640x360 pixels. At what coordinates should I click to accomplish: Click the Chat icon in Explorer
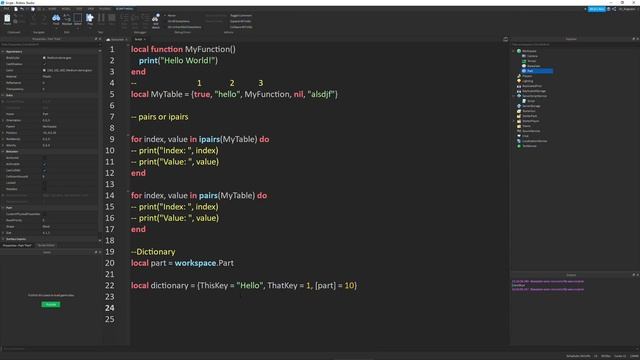519,136
